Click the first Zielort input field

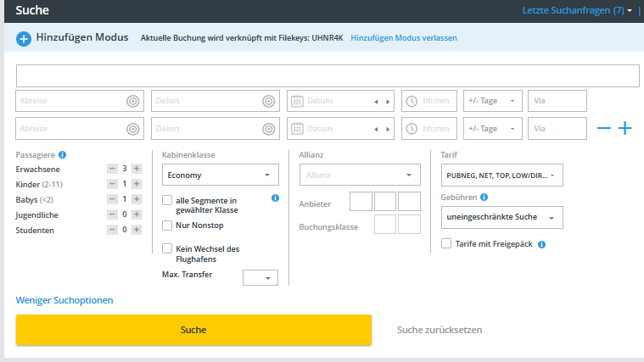[204, 101]
